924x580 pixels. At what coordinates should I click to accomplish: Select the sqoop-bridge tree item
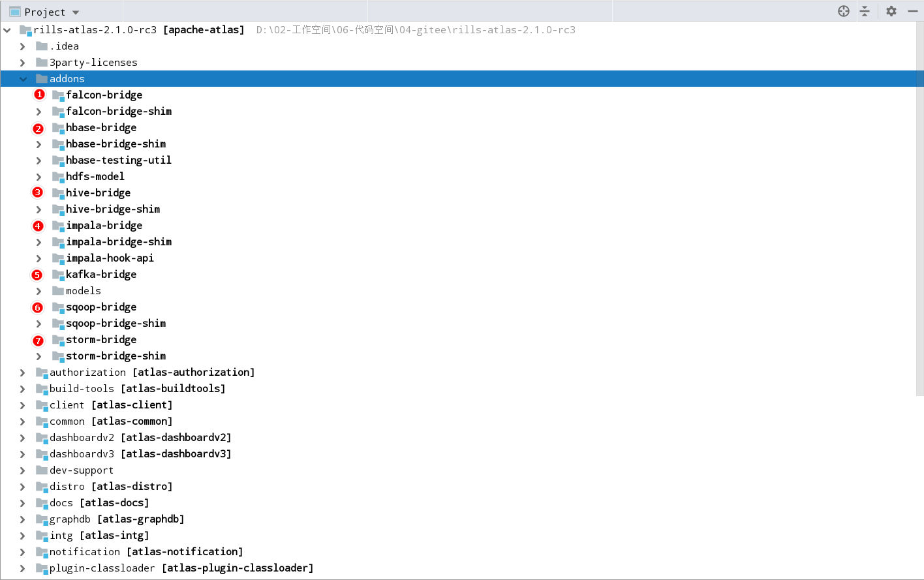pos(101,307)
